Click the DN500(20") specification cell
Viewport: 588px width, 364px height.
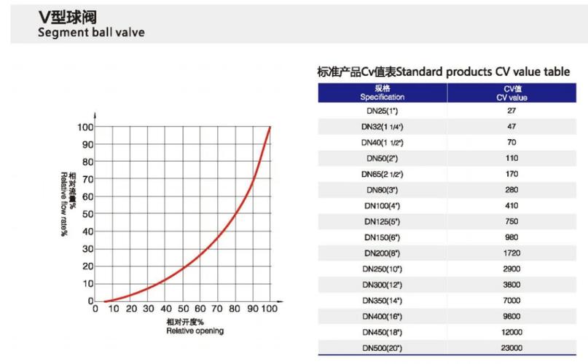pos(383,348)
